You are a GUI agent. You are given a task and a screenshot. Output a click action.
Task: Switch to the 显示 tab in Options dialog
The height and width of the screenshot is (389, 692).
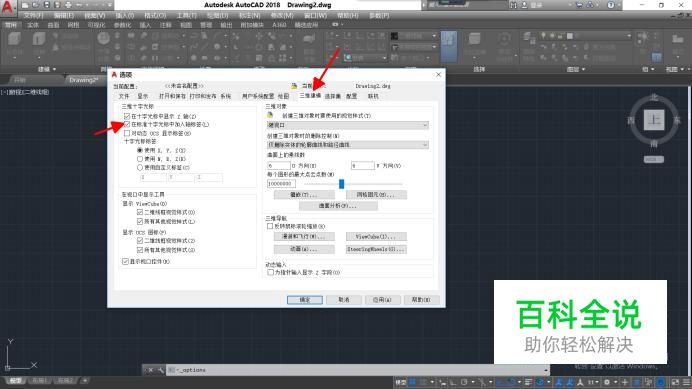coord(143,96)
